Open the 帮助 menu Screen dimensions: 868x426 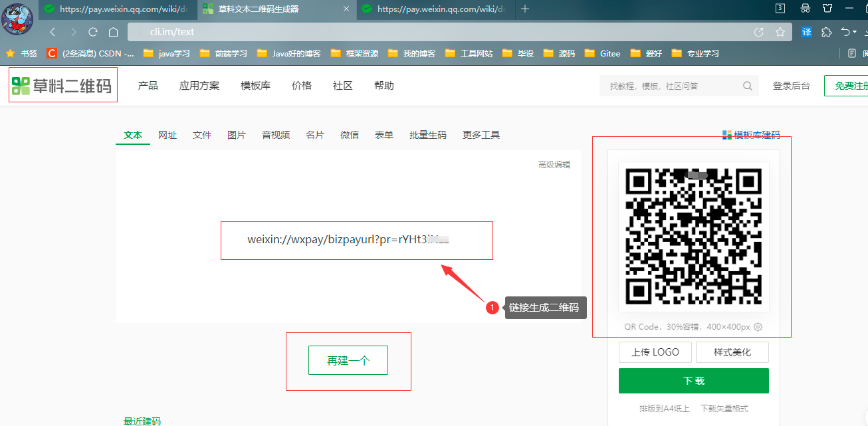384,85
